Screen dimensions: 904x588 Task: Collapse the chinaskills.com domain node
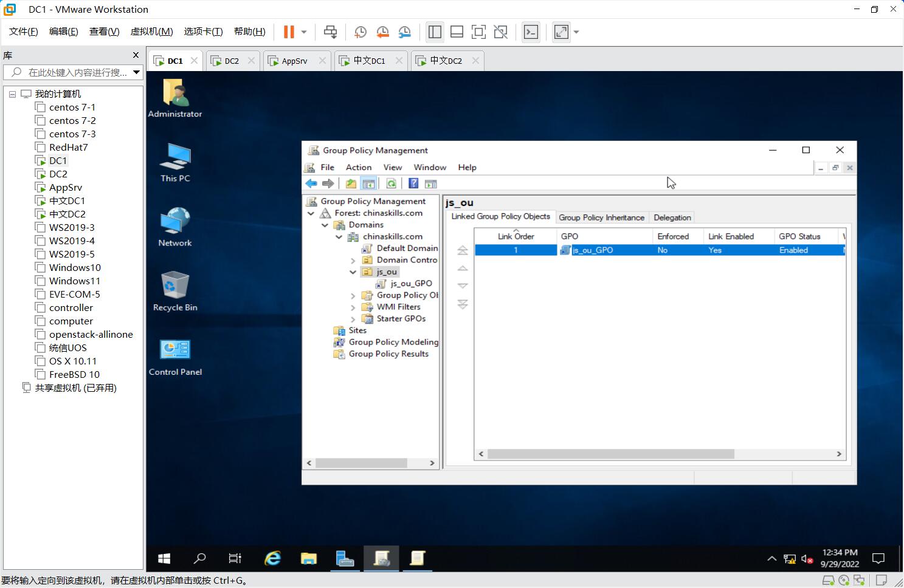tap(339, 237)
